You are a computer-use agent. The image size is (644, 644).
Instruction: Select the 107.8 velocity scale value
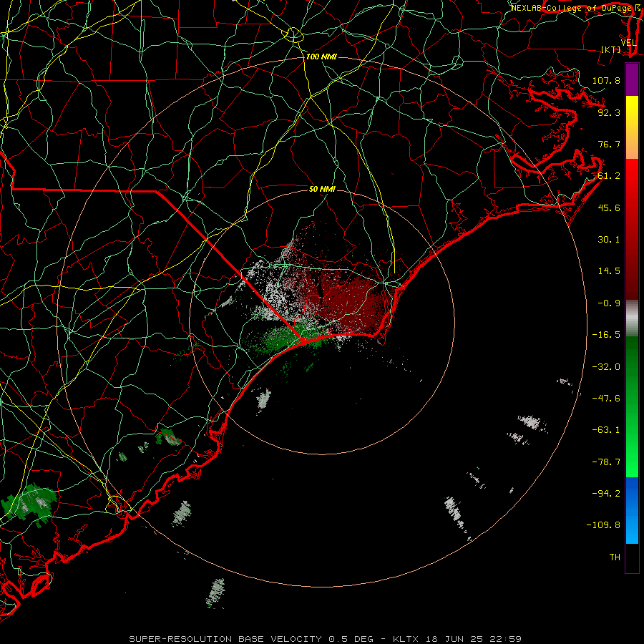pyautogui.click(x=606, y=80)
